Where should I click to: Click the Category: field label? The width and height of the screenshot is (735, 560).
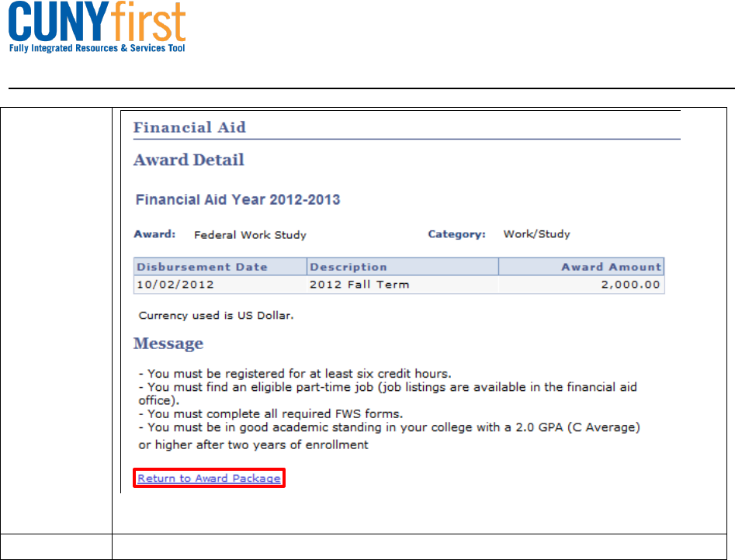click(456, 234)
